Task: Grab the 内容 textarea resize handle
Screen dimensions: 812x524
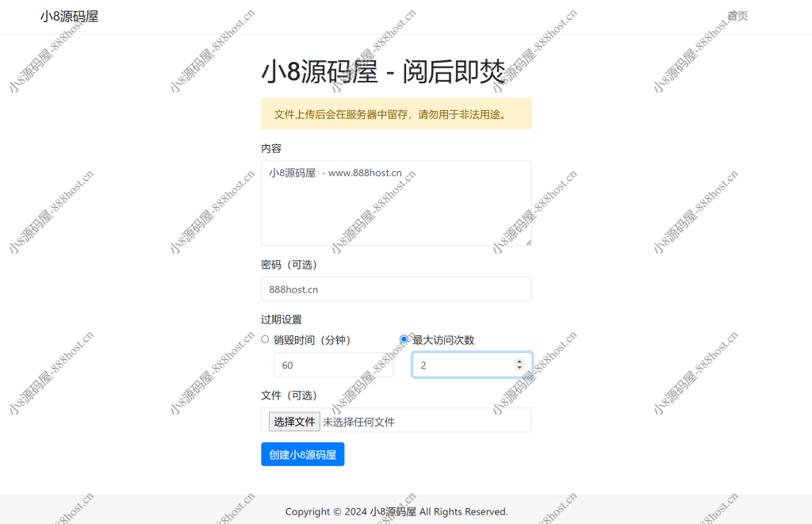Action: point(528,243)
